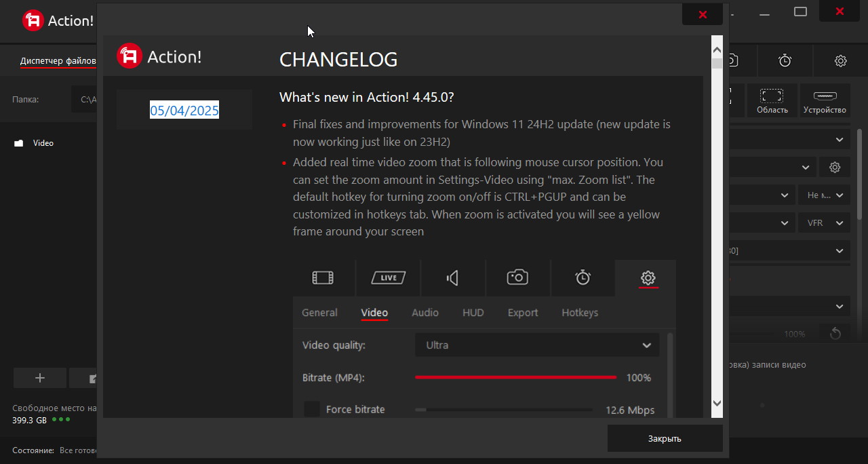Click the Action! logo in main window title
Screen dimensions: 868x464
[x=58, y=20]
